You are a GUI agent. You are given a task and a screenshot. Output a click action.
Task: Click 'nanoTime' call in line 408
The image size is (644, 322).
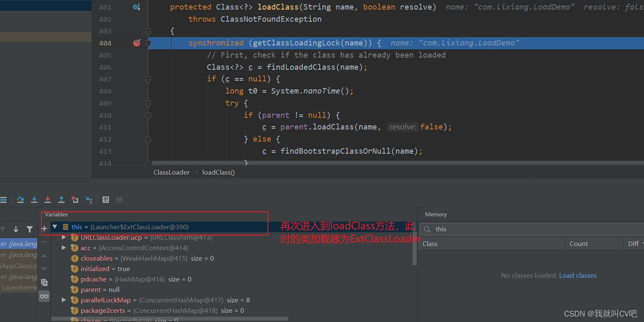[321, 91]
